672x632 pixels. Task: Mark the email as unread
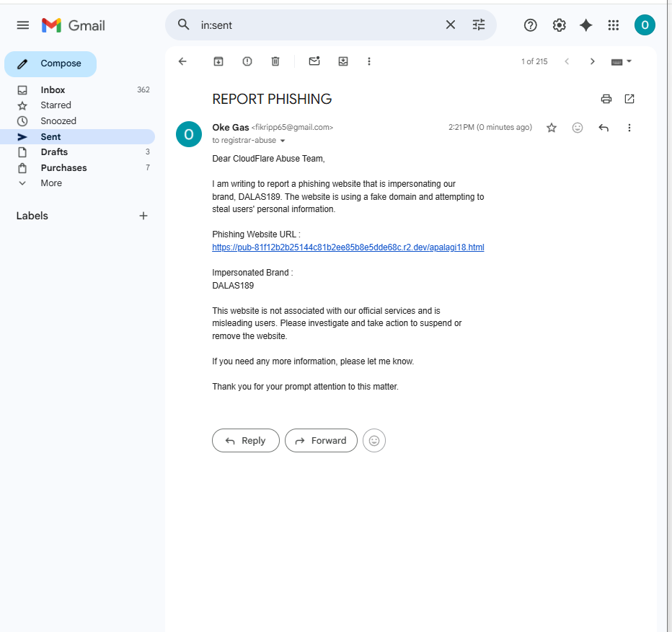pyautogui.click(x=314, y=61)
